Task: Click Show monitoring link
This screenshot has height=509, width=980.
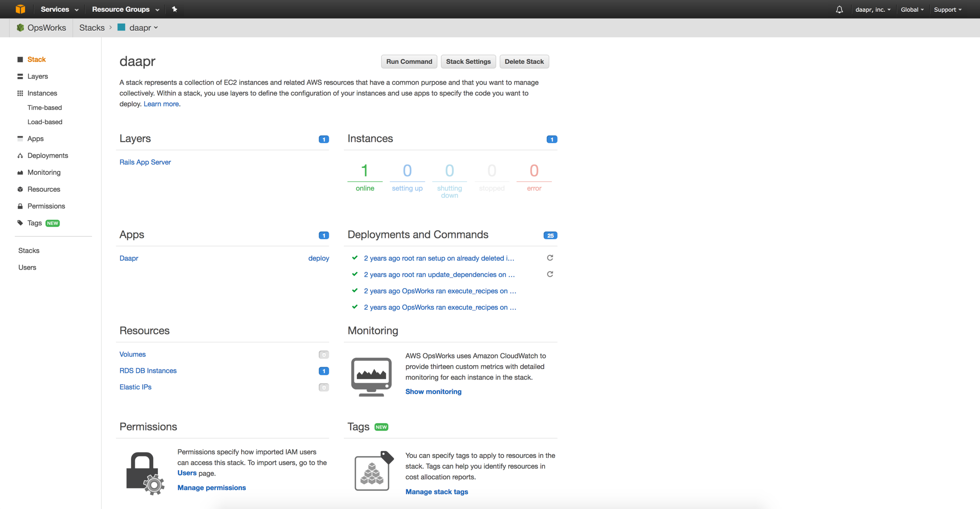Action: pos(433,391)
